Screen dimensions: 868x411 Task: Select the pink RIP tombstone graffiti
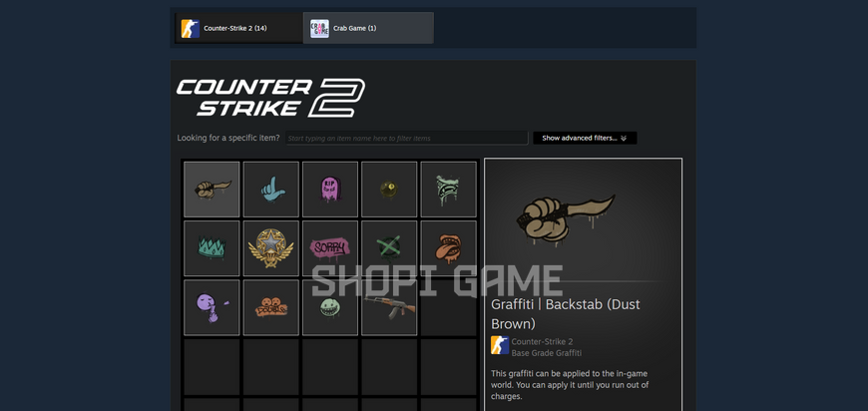tap(330, 190)
